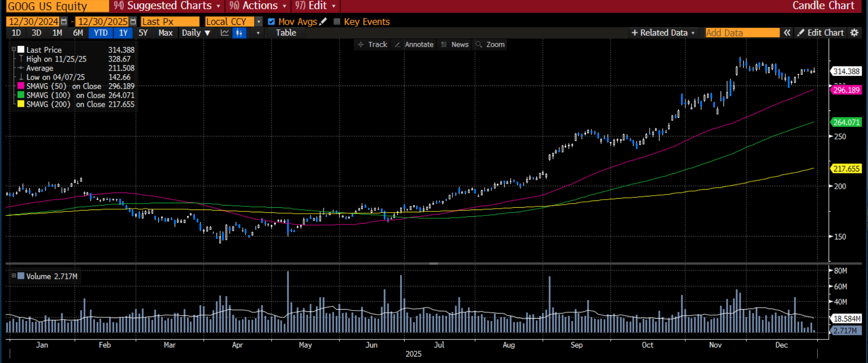Select the 5Y time range tab
This screenshot has width=868, height=363.
[x=143, y=33]
